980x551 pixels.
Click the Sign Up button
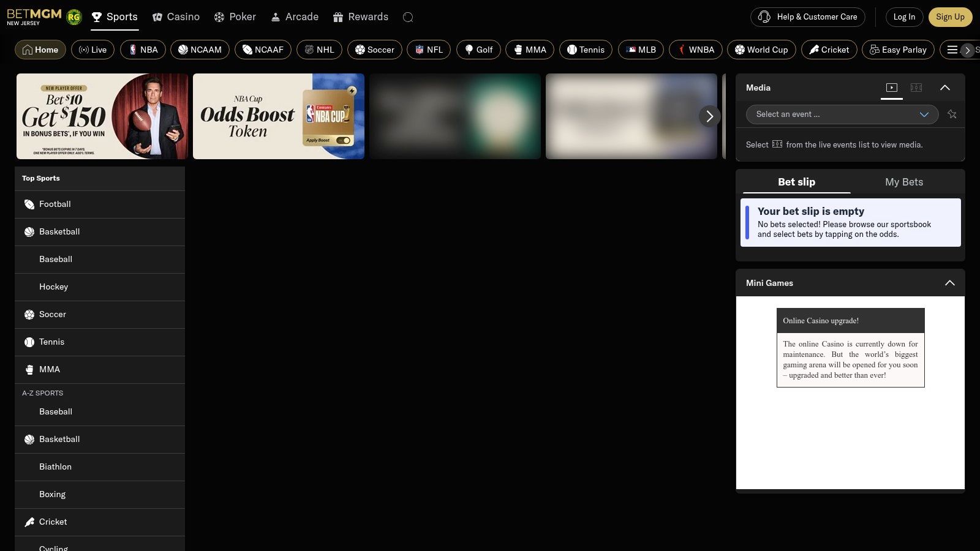(949, 17)
